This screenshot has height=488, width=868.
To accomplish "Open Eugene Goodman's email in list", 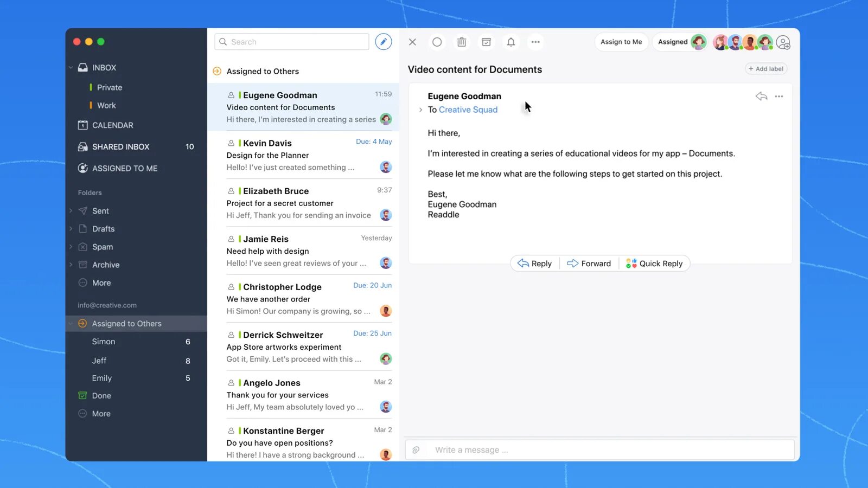I will pos(303,107).
